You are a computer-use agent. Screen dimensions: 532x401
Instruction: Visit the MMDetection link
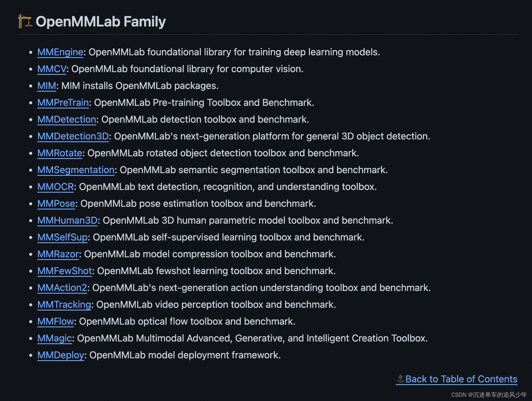click(x=67, y=119)
